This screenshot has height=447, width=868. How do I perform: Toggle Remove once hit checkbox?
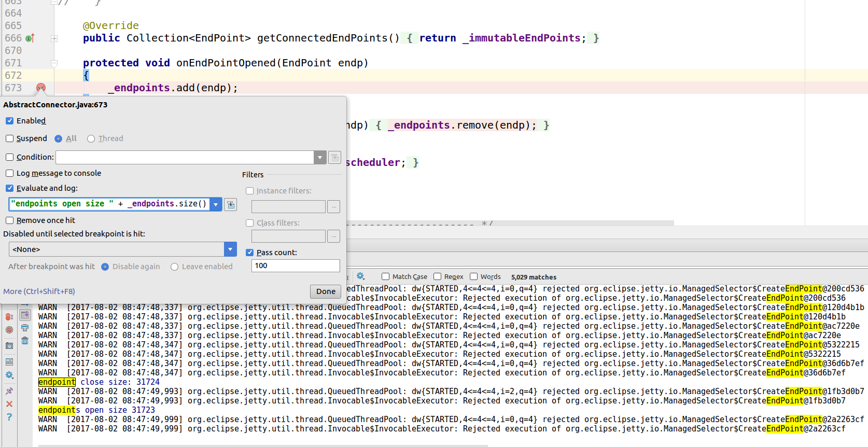click(x=10, y=220)
